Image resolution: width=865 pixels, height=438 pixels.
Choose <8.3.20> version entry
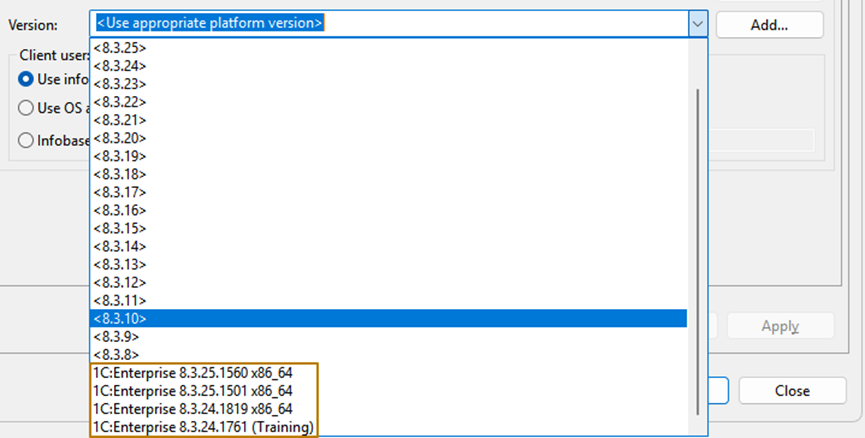click(118, 138)
